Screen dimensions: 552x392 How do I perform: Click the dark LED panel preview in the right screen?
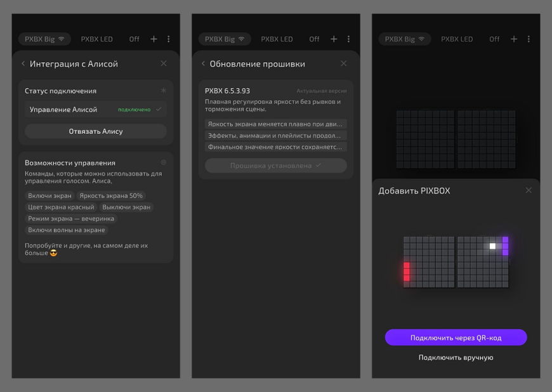456,139
